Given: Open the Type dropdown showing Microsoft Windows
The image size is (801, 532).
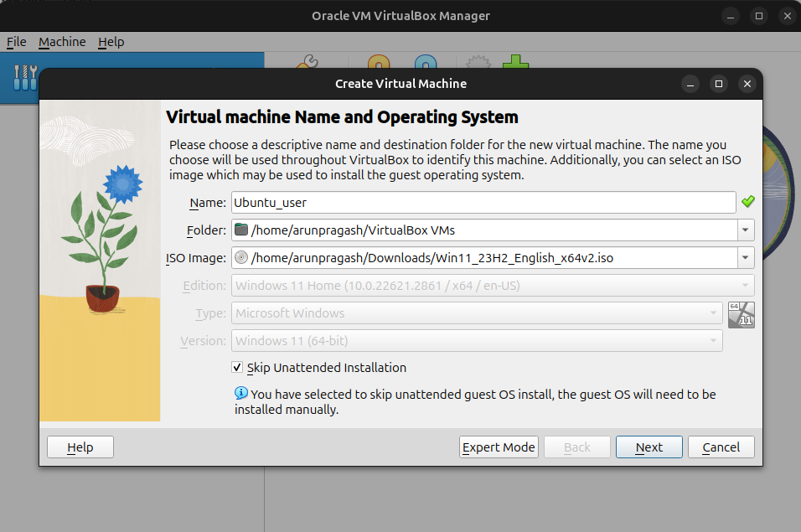Looking at the screenshot, I should click(x=477, y=313).
